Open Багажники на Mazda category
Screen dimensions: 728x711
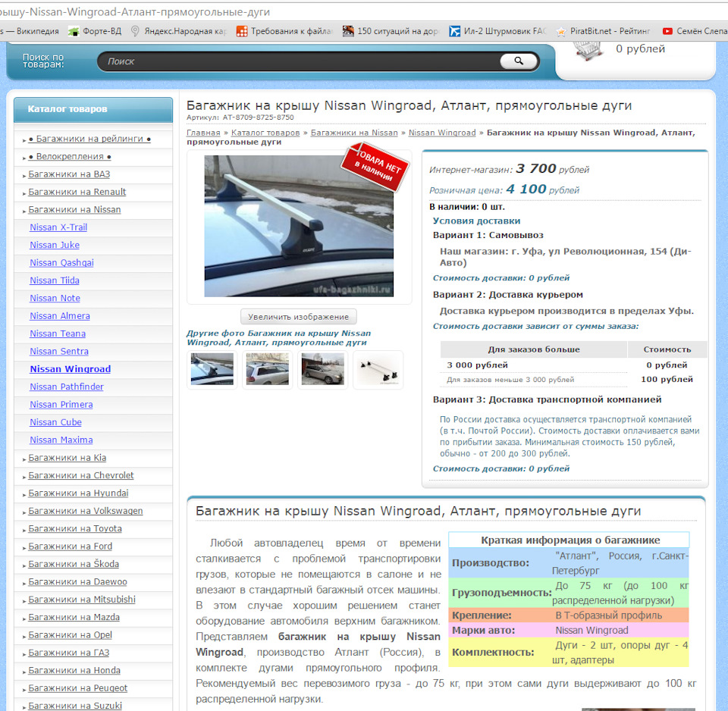74,617
